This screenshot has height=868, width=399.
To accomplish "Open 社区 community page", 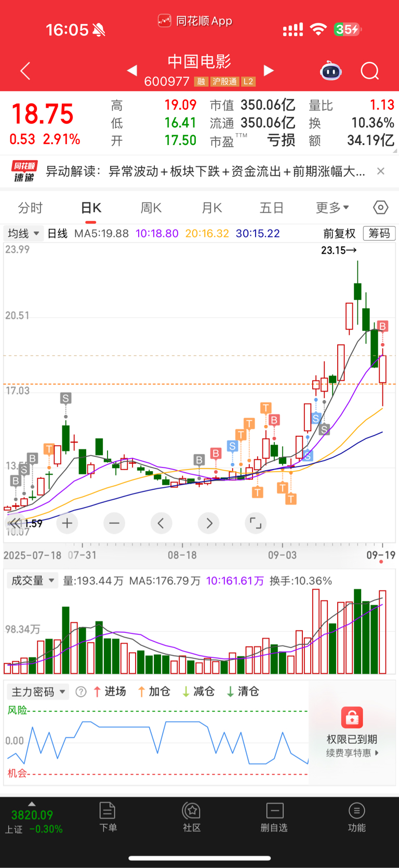I will (192, 817).
